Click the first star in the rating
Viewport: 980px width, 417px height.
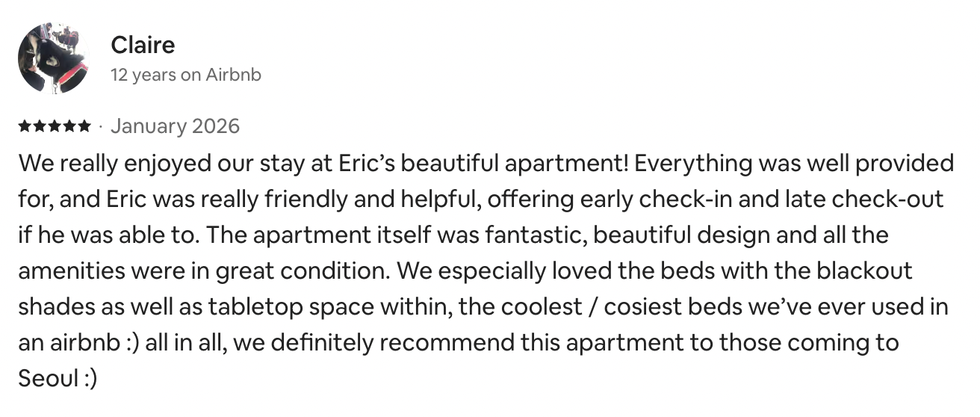click(x=25, y=126)
